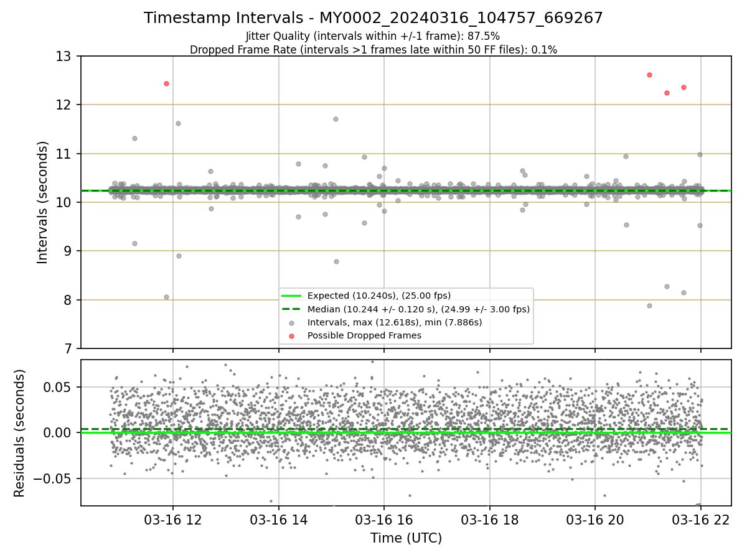
Task: Click the highest red dropped-frame point at 12.6 seconds
Action: [x=649, y=75]
